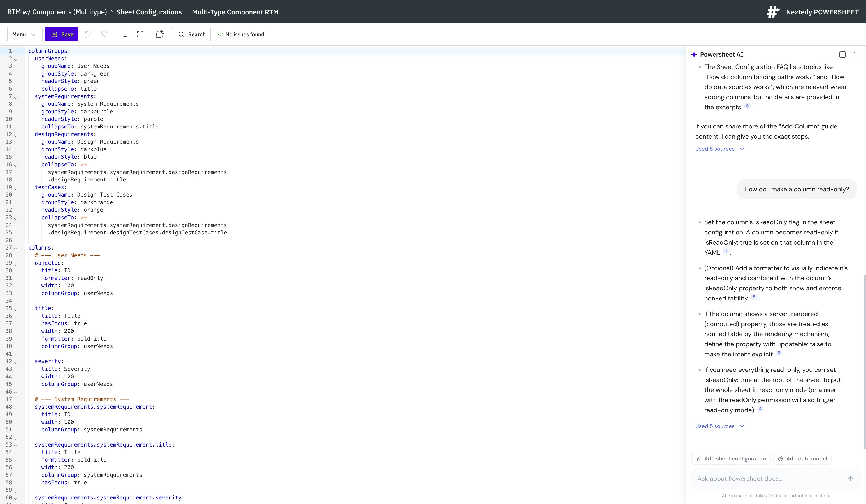The width and height of the screenshot is (866, 504).
Task: Click '# --- System Requirements ---' comment line
Action: 82,399
